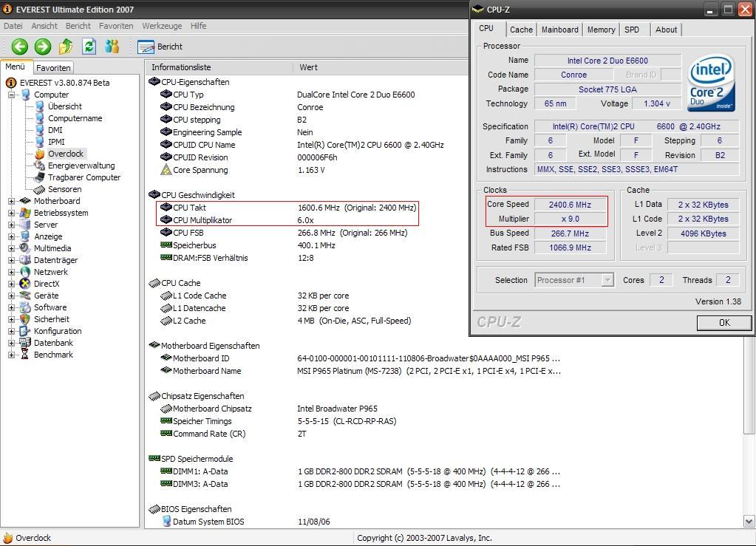This screenshot has width=756, height=546.
Task: Switch to CPU-Z SPD tab
Action: point(632,30)
